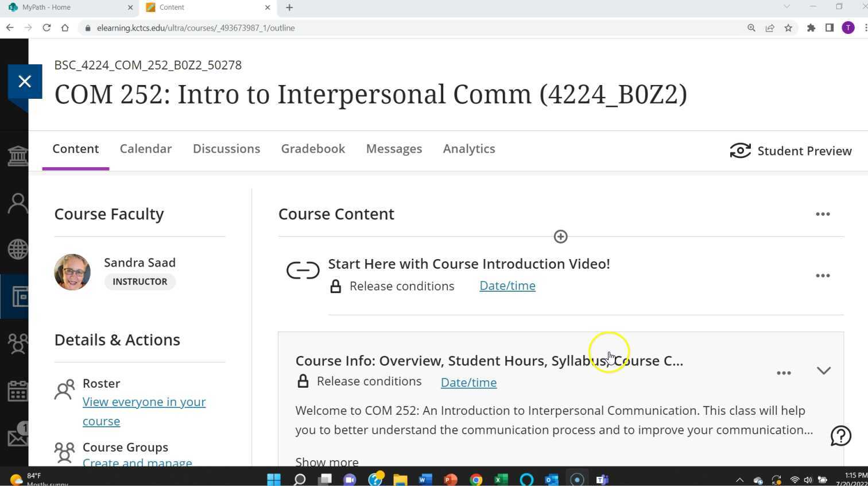Open your Profile in the left sidebar
868x486 pixels.
pyautogui.click(x=17, y=202)
